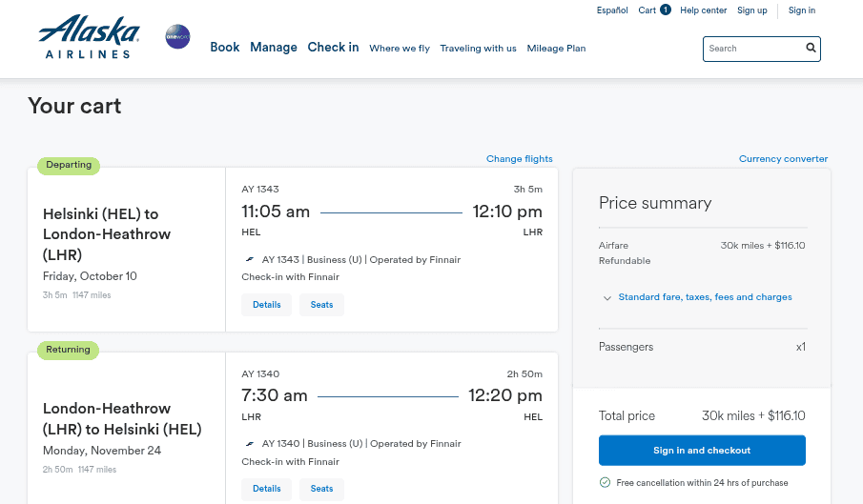This screenshot has height=504, width=863.
Task: Click Change flights link
Action: [x=519, y=159]
